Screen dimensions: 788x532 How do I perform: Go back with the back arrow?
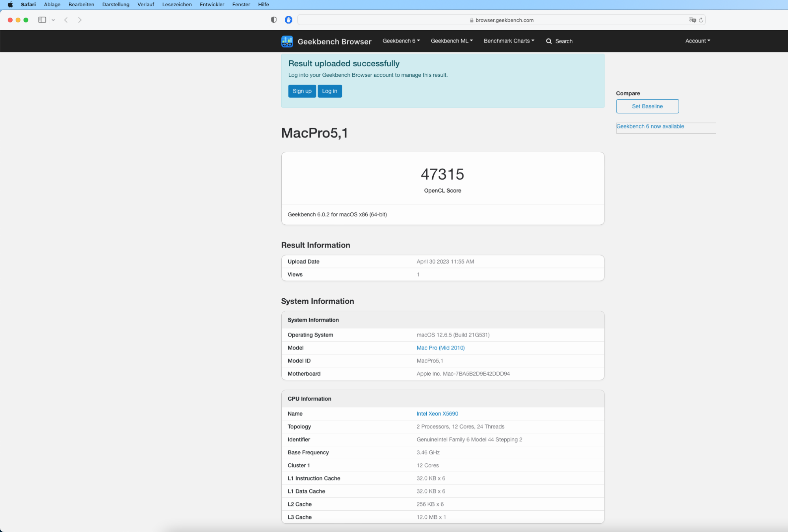[66, 20]
